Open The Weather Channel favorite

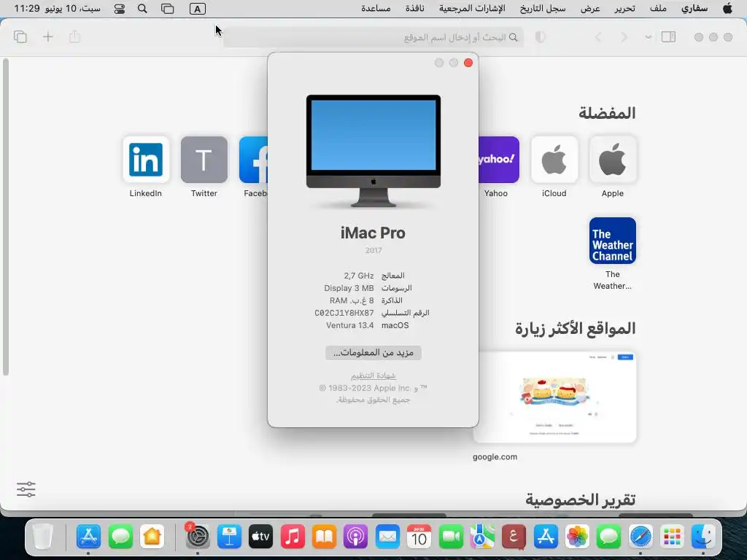point(613,241)
